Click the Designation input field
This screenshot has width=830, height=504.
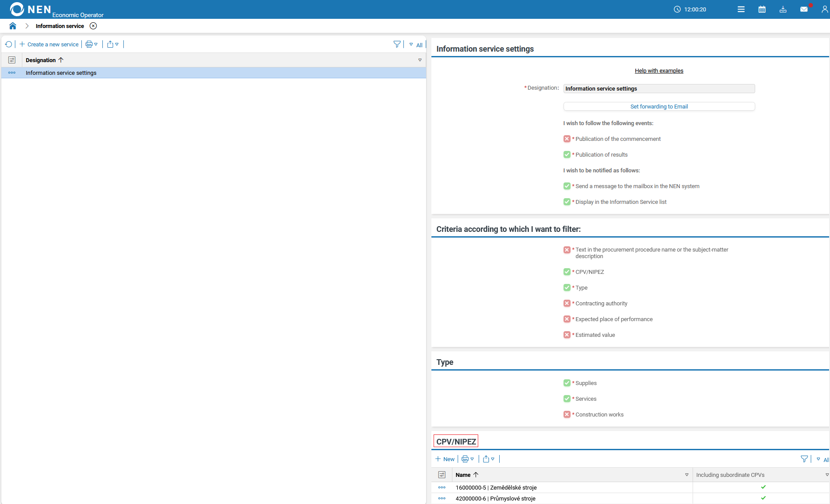659,88
